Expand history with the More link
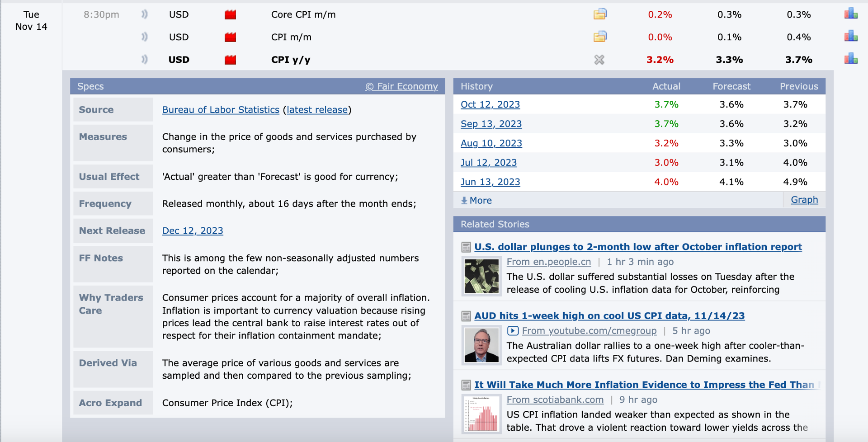 476,200
